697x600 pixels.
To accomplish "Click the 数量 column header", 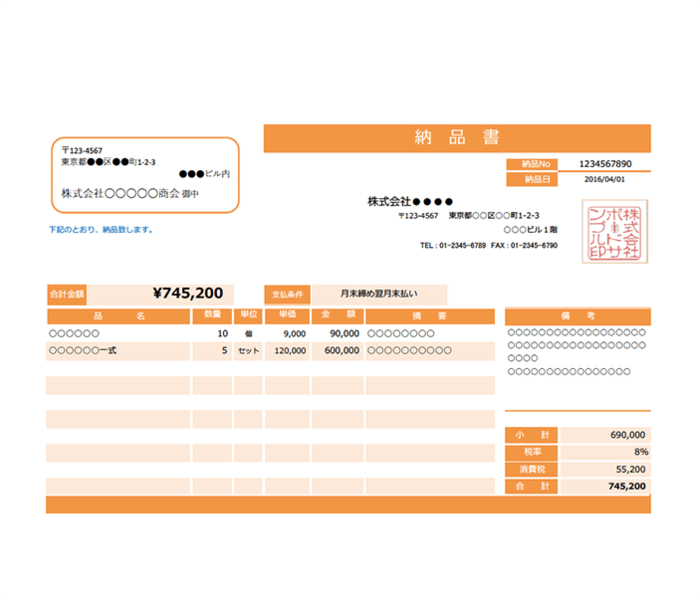I will coord(212,315).
